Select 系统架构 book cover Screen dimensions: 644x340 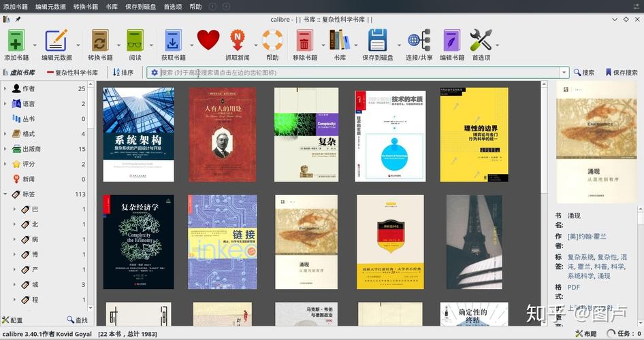coord(138,135)
